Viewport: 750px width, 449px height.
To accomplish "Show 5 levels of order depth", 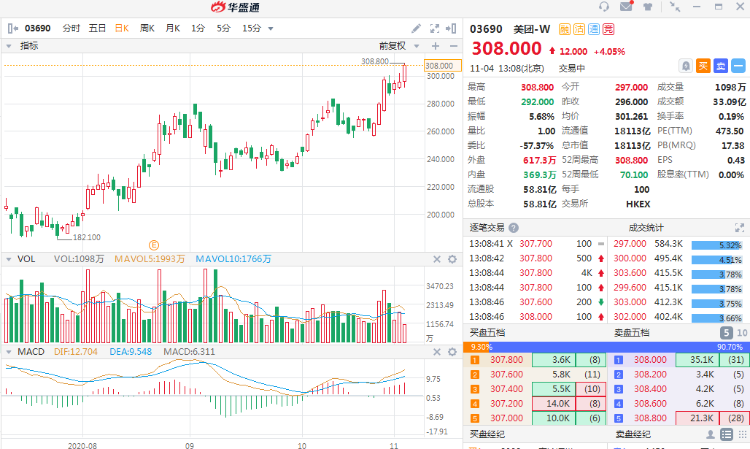I will (x=727, y=332).
